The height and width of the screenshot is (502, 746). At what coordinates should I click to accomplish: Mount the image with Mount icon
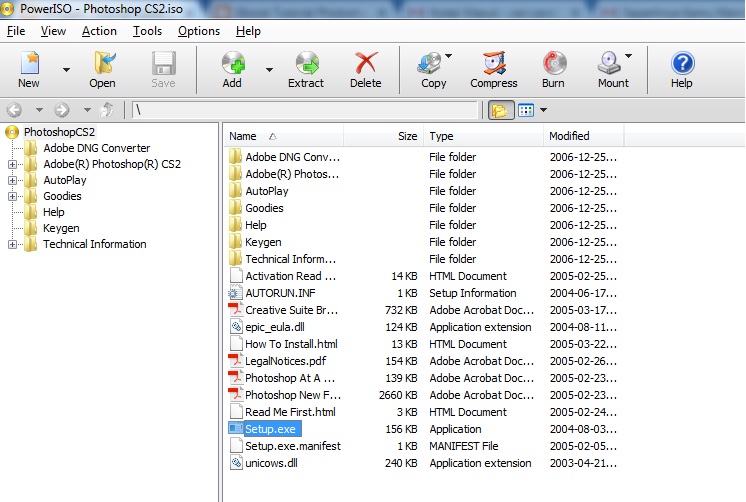[609, 63]
